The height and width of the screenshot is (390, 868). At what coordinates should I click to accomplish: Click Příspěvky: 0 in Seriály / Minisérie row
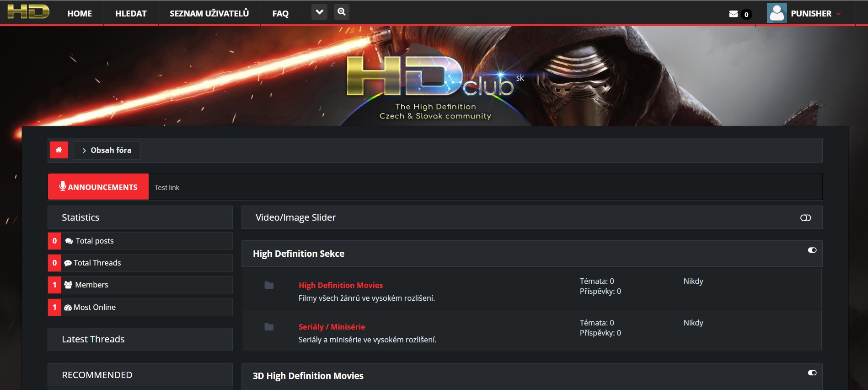click(600, 333)
